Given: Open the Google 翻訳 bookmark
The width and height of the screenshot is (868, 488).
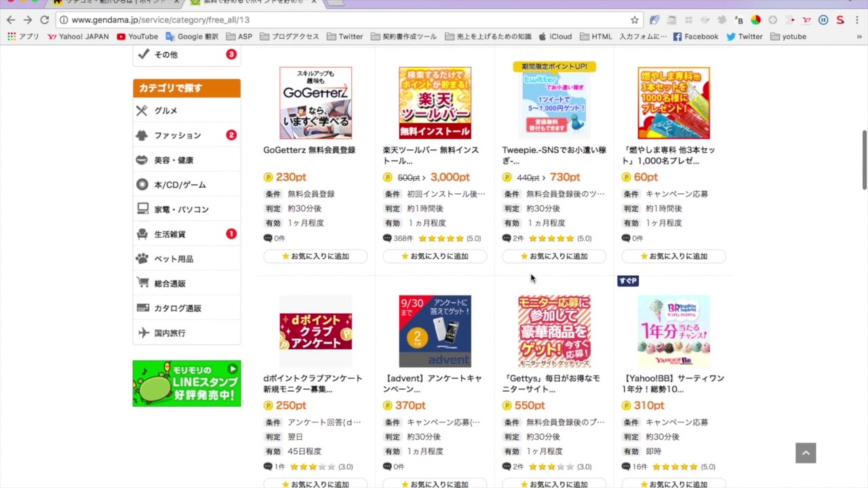Looking at the screenshot, I should coord(191,37).
